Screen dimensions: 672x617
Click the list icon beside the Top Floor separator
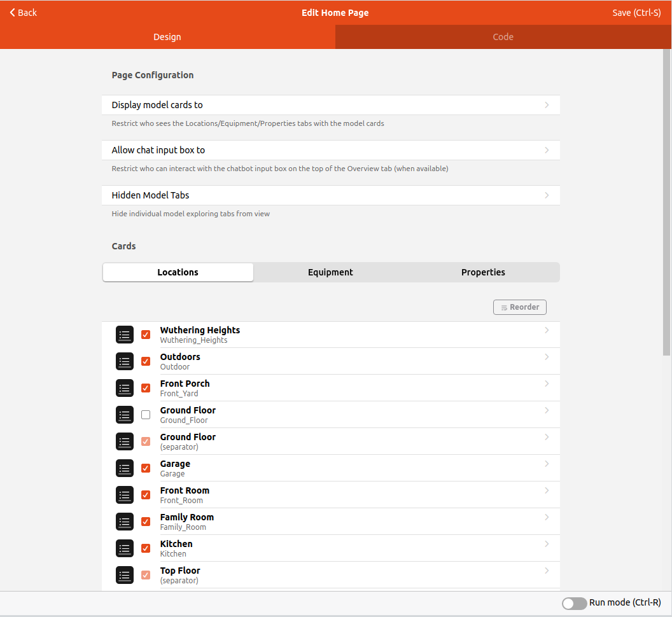click(124, 575)
